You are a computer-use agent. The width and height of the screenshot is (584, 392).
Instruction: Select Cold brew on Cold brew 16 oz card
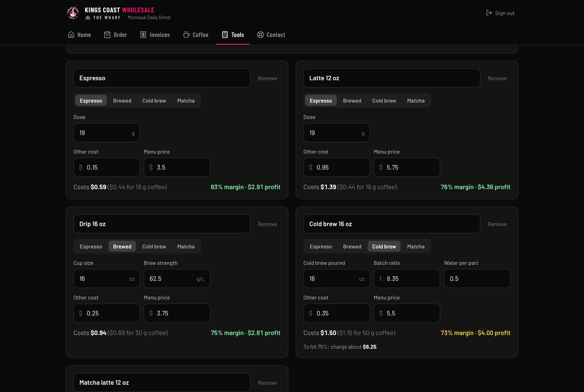(384, 247)
